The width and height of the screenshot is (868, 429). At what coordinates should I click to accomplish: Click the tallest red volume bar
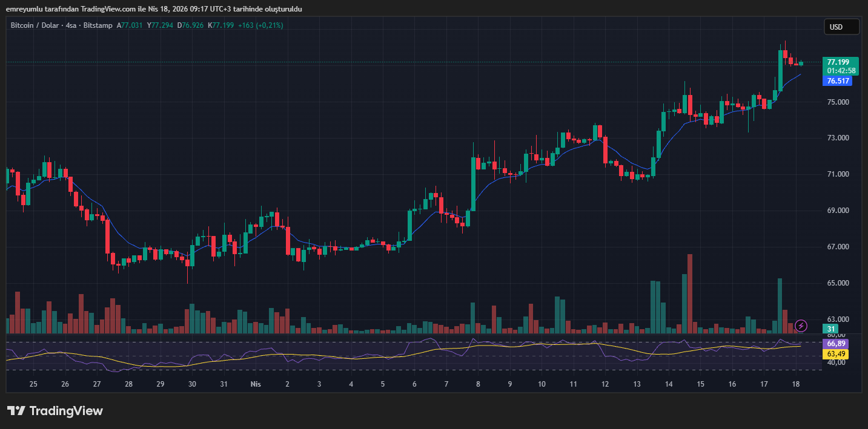point(689,293)
